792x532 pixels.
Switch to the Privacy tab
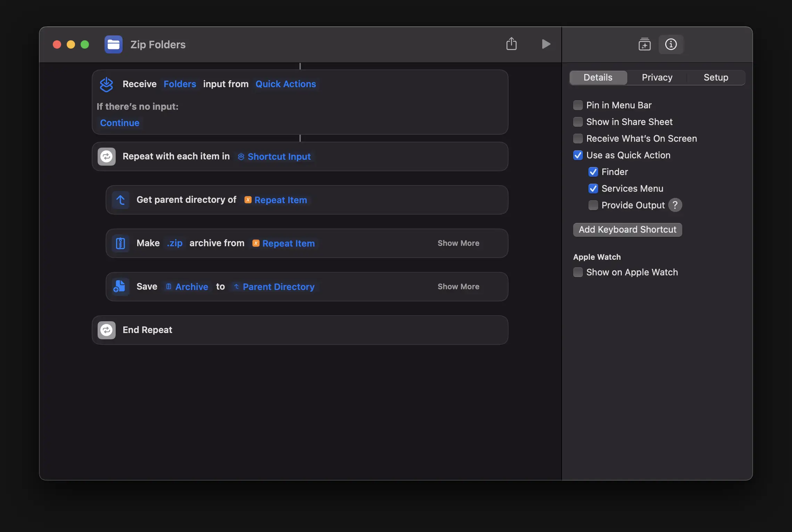pyautogui.click(x=657, y=77)
